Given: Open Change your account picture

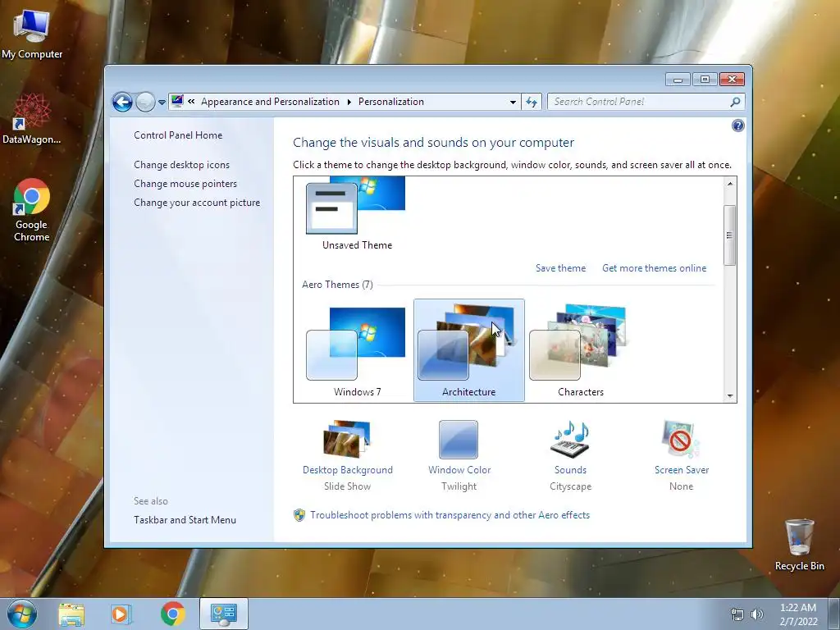Looking at the screenshot, I should click(197, 203).
